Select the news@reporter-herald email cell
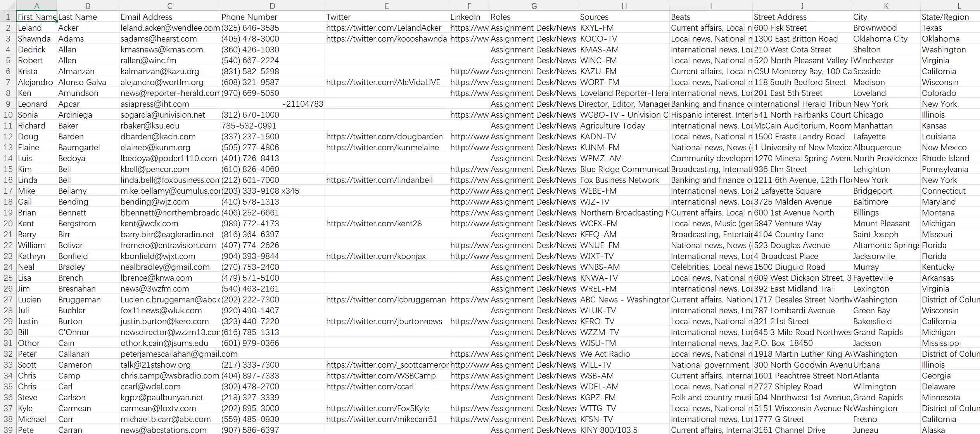The image size is (980, 434). 169,93
